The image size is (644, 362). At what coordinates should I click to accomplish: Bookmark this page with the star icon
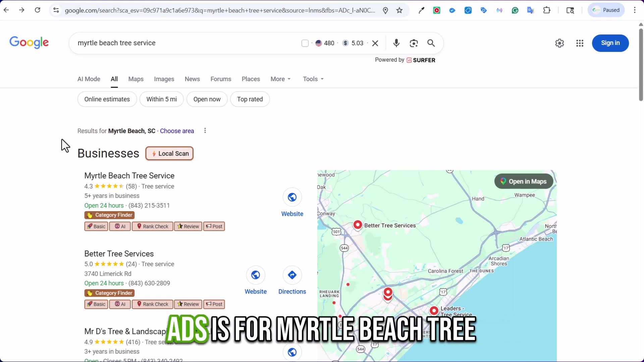pos(399,10)
